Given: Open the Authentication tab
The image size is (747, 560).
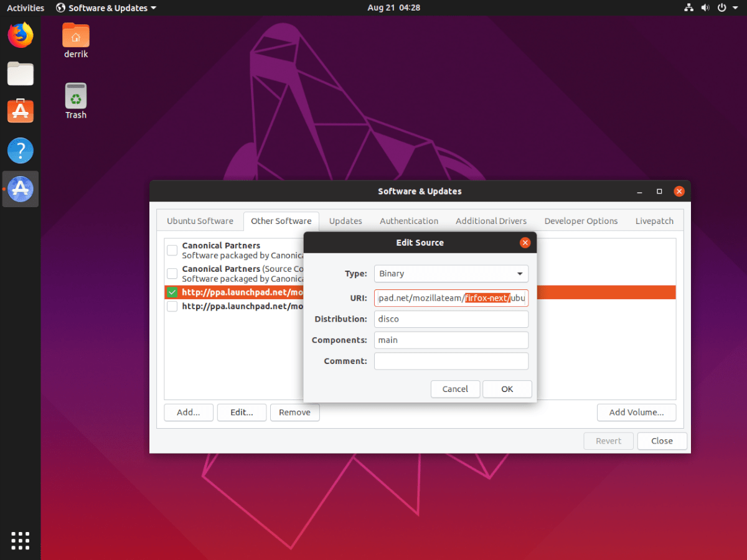Looking at the screenshot, I should tap(409, 221).
